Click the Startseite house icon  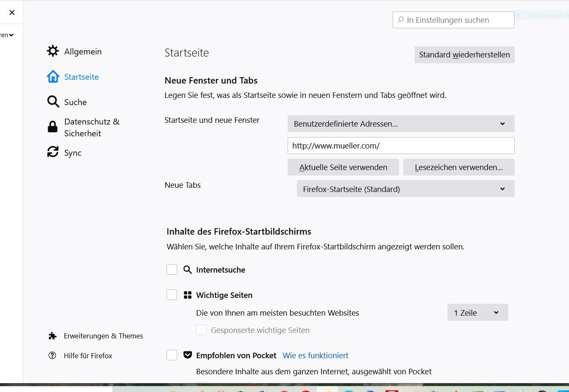coord(53,76)
